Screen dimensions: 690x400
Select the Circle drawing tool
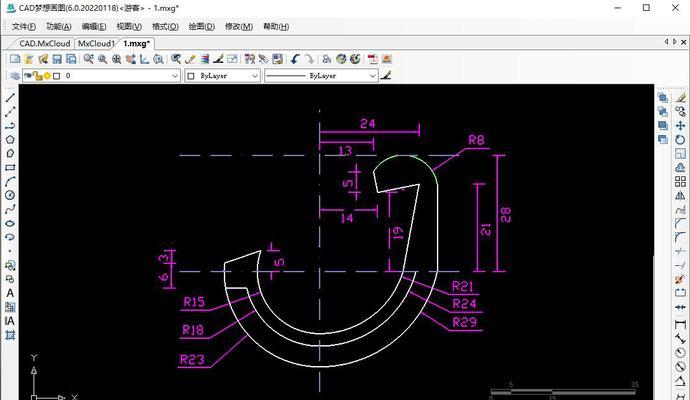coord(10,195)
